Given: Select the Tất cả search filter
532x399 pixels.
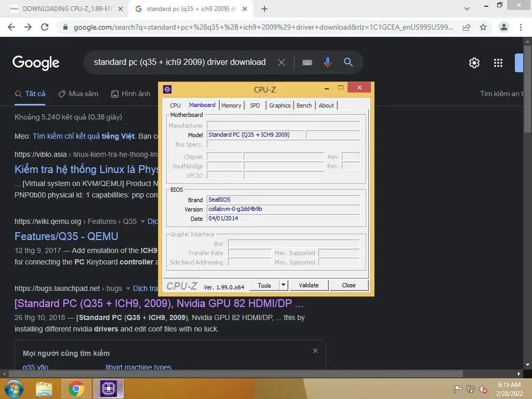Looking at the screenshot, I should click(30, 94).
